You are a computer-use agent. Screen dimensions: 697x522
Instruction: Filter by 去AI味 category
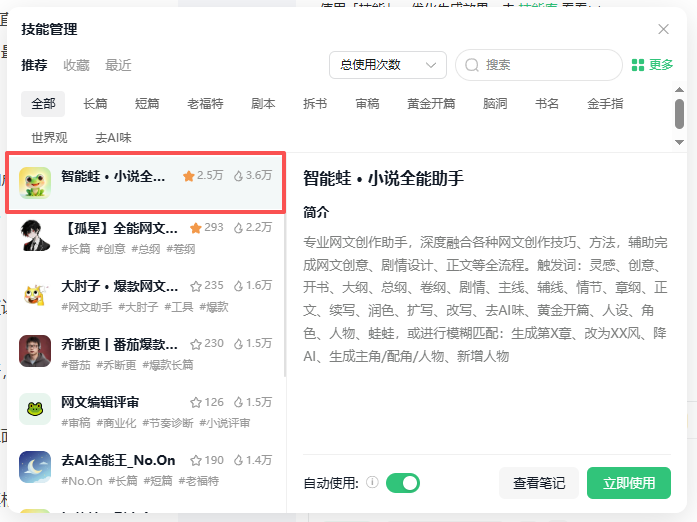(x=113, y=138)
